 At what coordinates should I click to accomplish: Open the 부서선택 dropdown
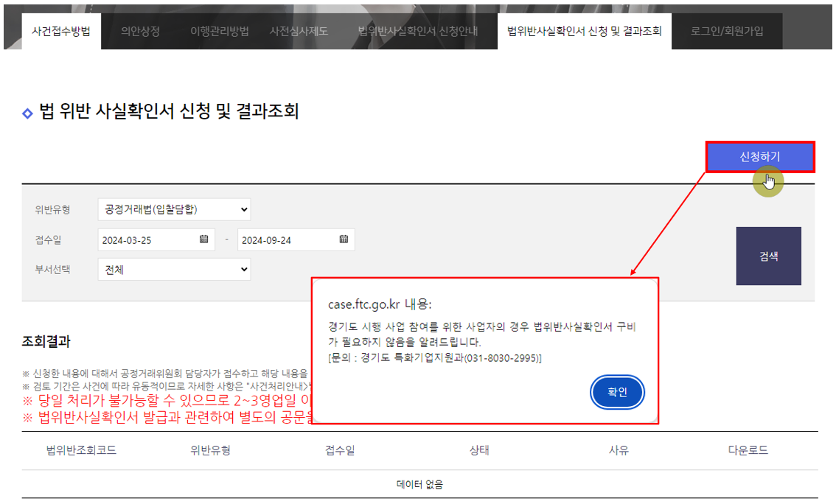pos(173,269)
